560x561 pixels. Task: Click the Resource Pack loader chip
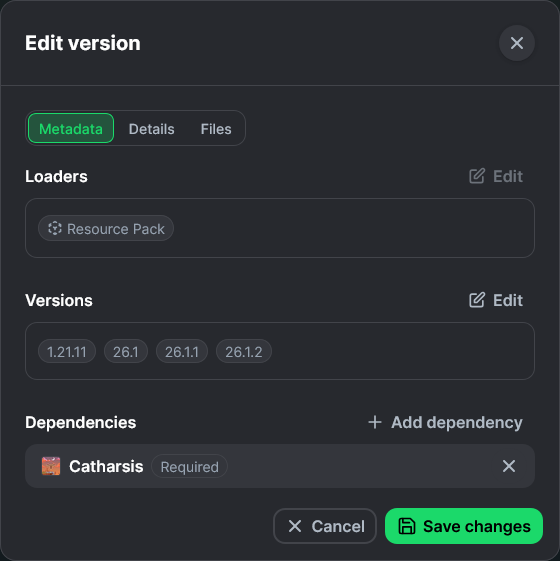[x=106, y=228]
